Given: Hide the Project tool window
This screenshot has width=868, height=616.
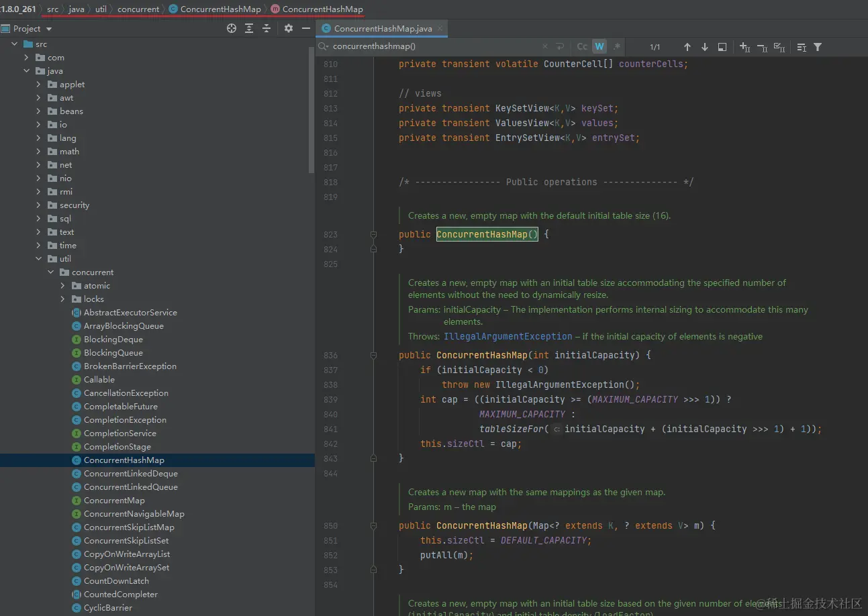Looking at the screenshot, I should coord(306,28).
